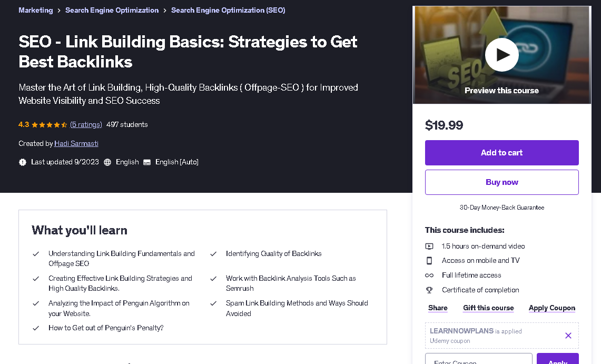The image size is (601, 364).
Task: Click the 1.5 hours on-demand video text
Action: click(483, 247)
